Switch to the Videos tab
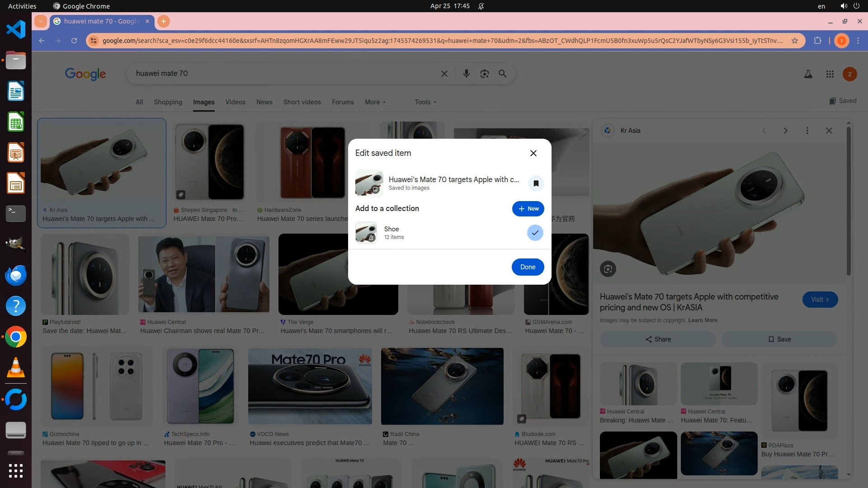Viewport: 868px width, 488px height. pyautogui.click(x=235, y=102)
